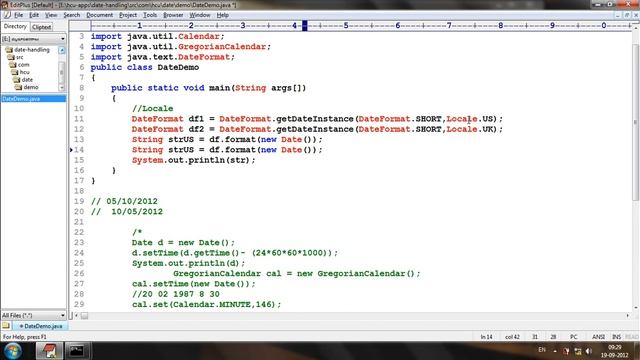Select DateDemo.java in the file list

pyautogui.click(x=33, y=99)
